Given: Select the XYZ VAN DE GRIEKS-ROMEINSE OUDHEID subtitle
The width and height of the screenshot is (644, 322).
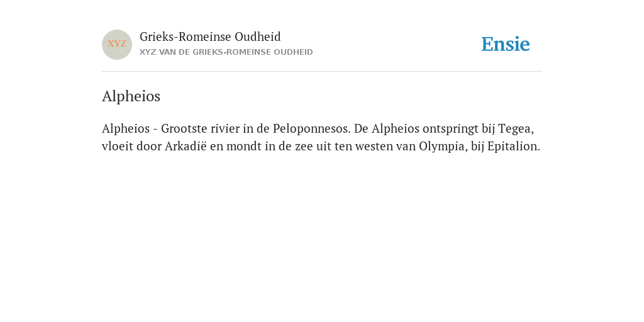Looking at the screenshot, I should pos(226,52).
